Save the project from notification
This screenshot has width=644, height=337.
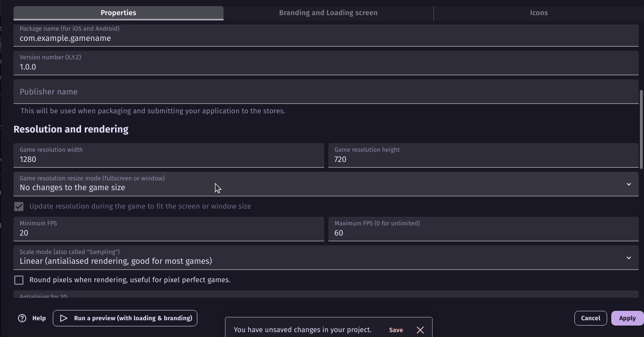[x=395, y=330]
